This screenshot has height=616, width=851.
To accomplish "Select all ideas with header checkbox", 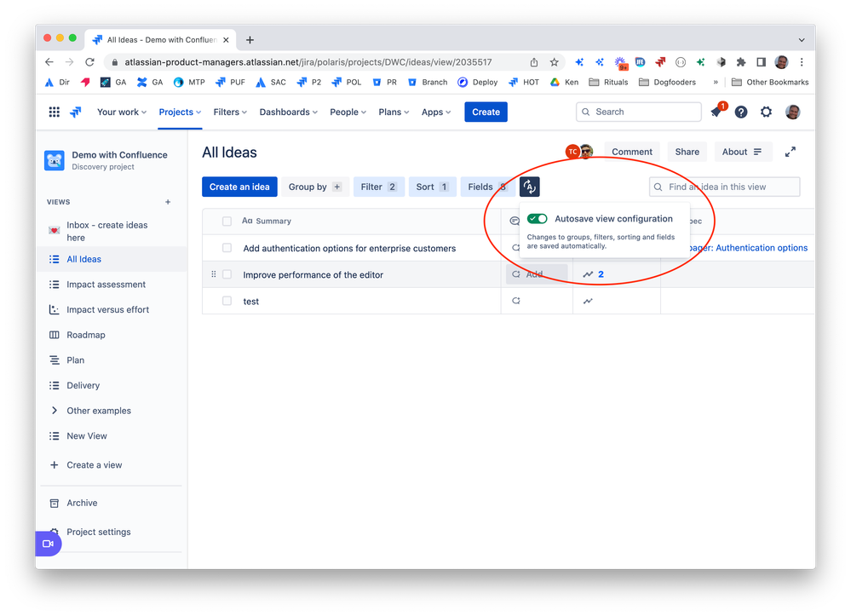I will tap(227, 221).
